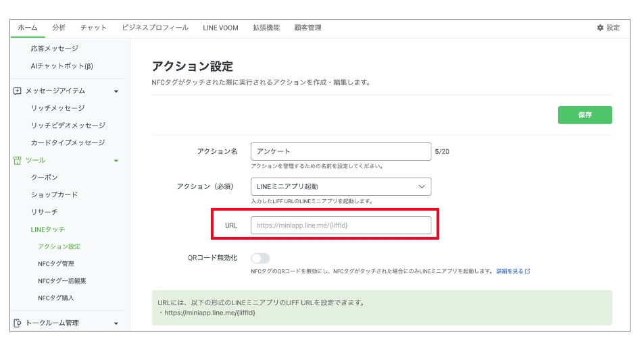
Task: Open NFCタグ管理 in the sidebar
Action: tap(56, 264)
